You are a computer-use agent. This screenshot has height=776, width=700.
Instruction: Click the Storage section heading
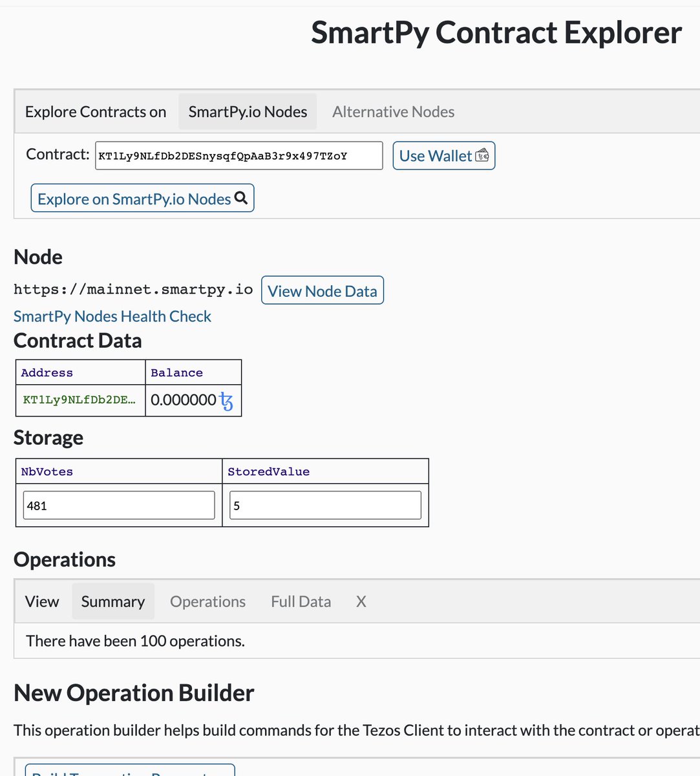[48, 438]
